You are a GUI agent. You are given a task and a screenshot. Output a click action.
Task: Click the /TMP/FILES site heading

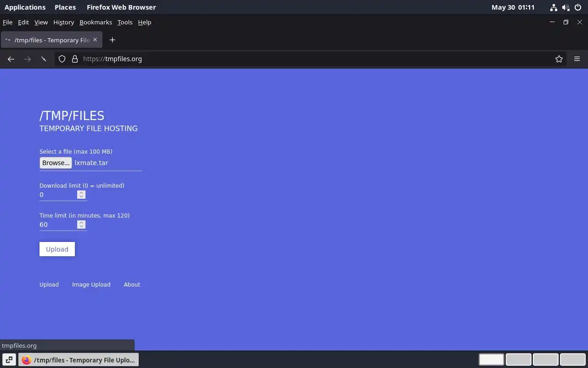72,115
